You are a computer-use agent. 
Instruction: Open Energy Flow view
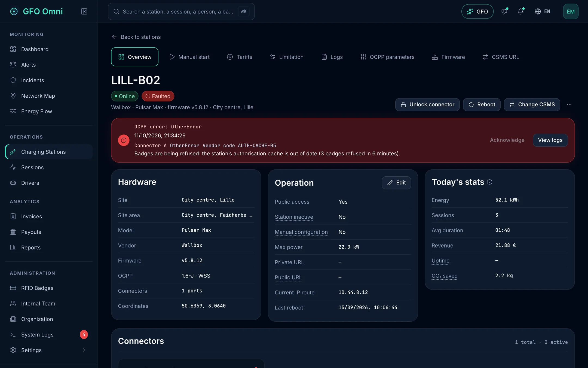pyautogui.click(x=49, y=111)
